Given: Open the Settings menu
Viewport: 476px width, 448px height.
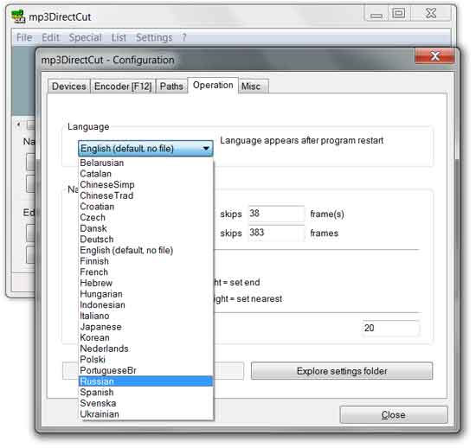Looking at the screenshot, I should pos(154,37).
